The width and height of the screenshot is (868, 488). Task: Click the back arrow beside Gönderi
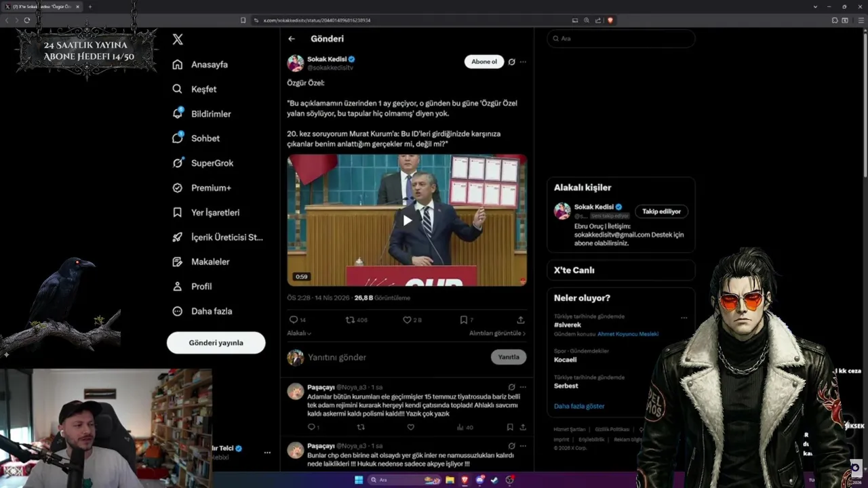(292, 39)
